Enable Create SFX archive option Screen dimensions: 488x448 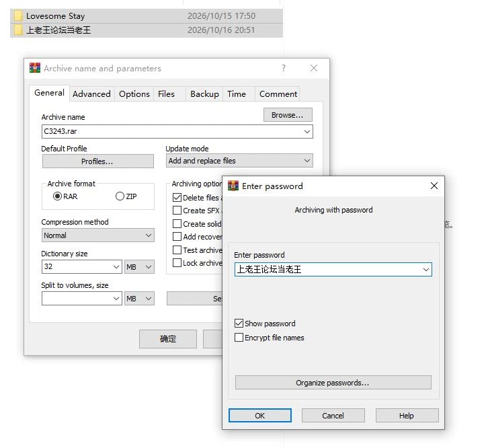177,211
